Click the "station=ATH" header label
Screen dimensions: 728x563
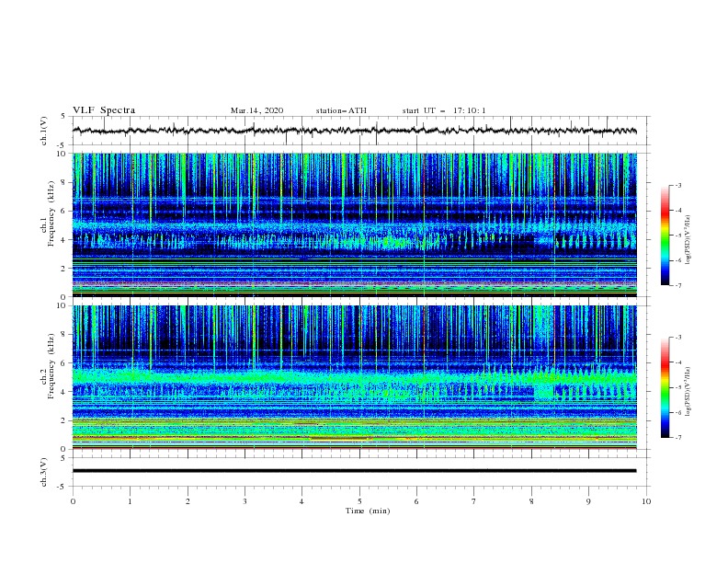[341, 110]
